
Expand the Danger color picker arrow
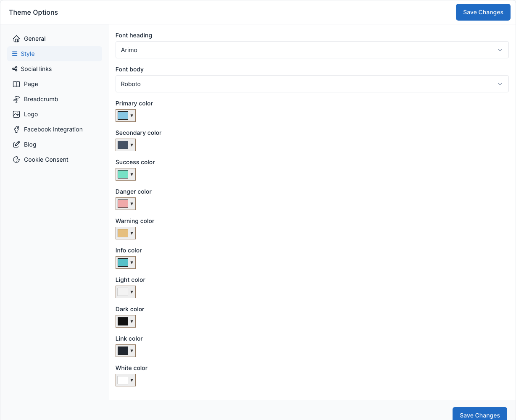[x=132, y=204]
